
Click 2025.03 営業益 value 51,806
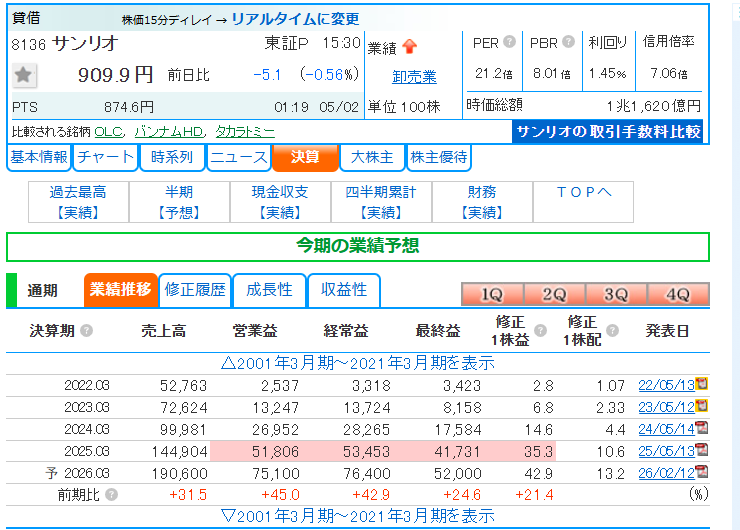tap(275, 452)
